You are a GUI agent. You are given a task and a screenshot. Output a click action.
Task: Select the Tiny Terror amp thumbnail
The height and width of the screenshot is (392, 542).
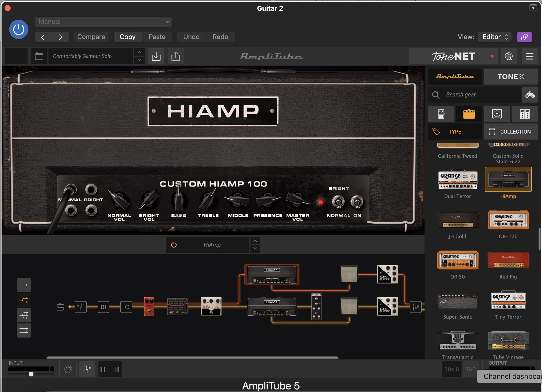coord(508,300)
